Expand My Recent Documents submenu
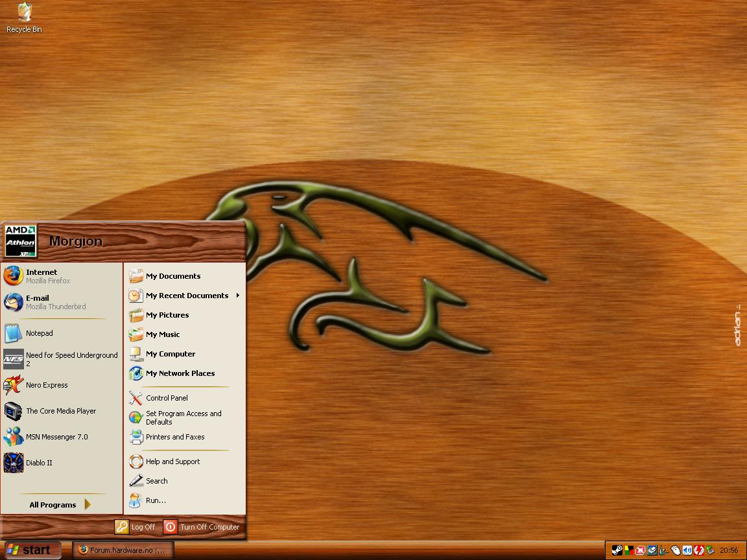The height and width of the screenshot is (560, 747). coord(185,296)
